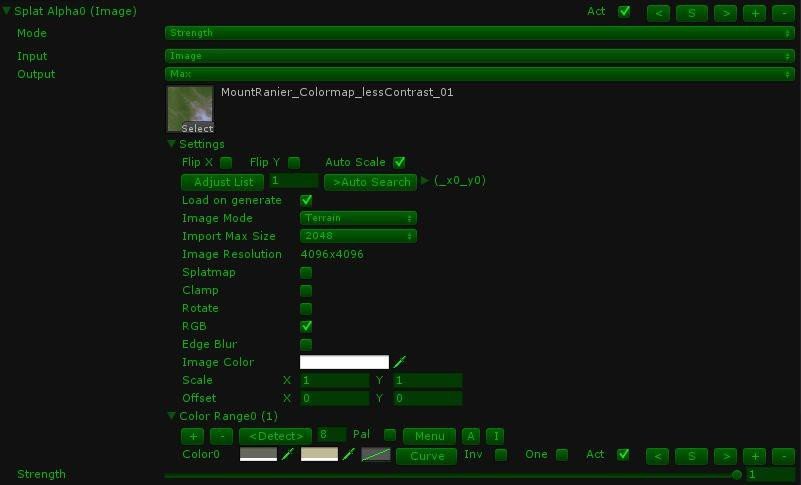Click the Offset Y input field
Image resolution: width=801 pixels, height=485 pixels.
tap(428, 398)
